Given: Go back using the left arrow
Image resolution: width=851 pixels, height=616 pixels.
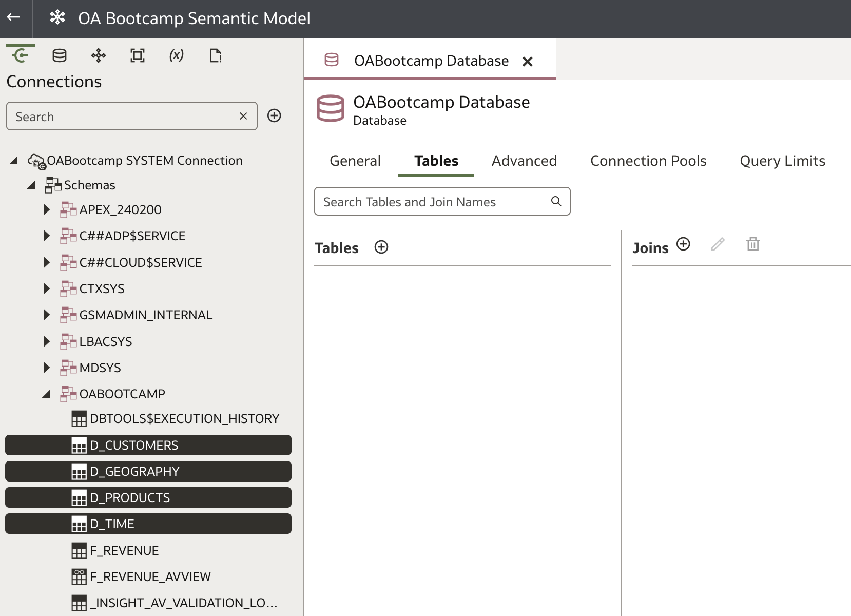Looking at the screenshot, I should 14,17.
